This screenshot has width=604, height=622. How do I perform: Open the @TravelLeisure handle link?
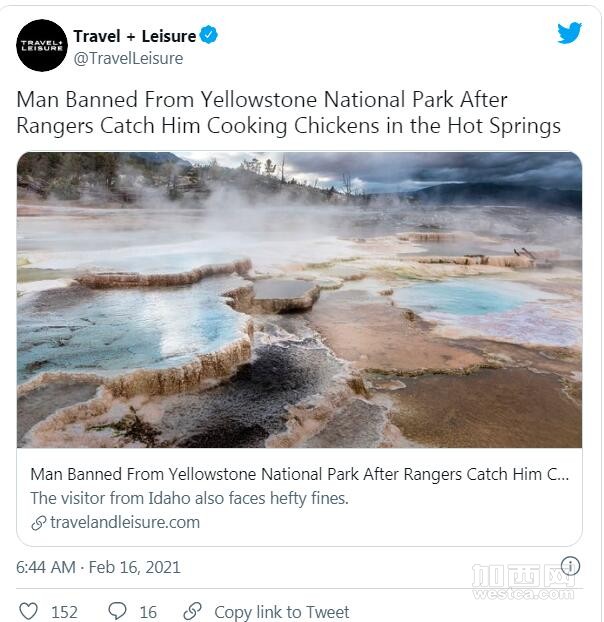click(128, 58)
